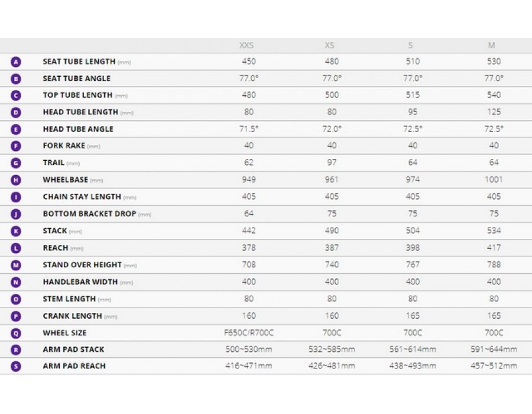The width and height of the screenshot is (532, 414).
Task: Select the purple N icon for Handlebar Width
Action: tap(16, 282)
